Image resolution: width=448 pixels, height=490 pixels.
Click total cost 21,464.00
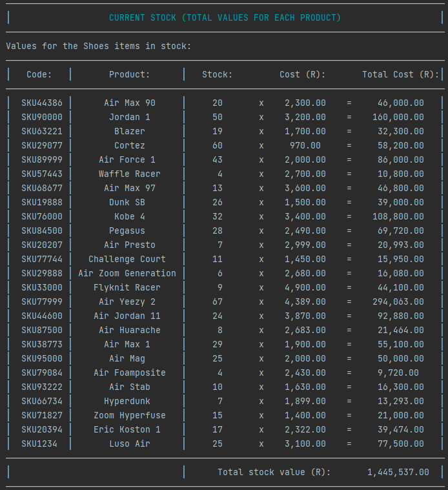[400, 331]
